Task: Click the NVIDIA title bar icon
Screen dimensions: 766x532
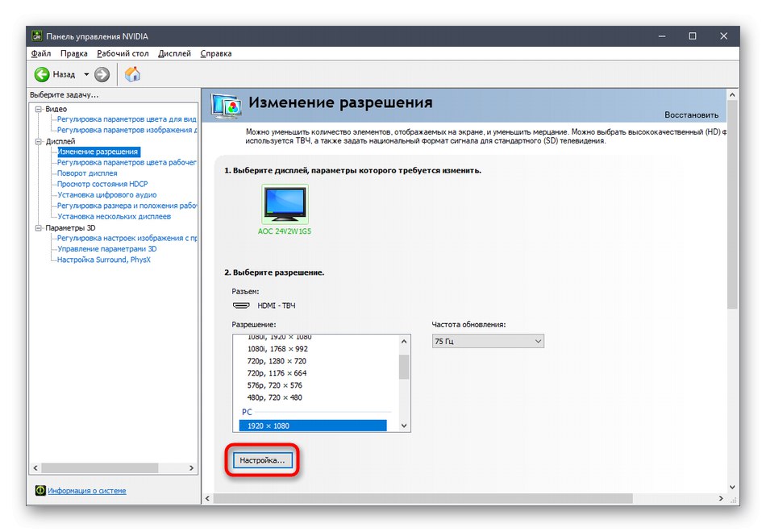Action: [36, 36]
